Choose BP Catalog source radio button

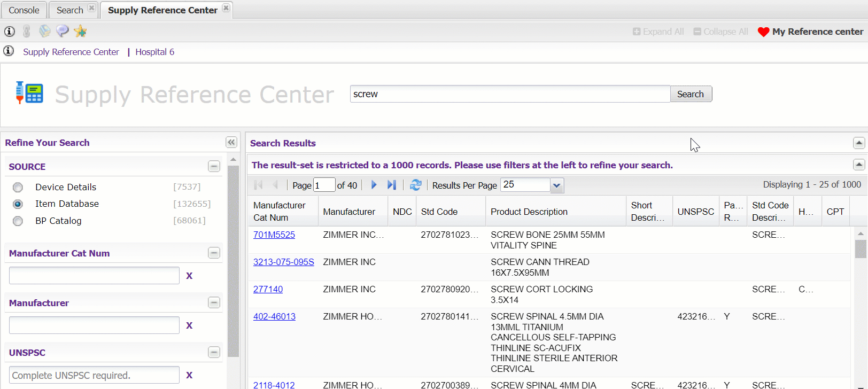coord(18,221)
